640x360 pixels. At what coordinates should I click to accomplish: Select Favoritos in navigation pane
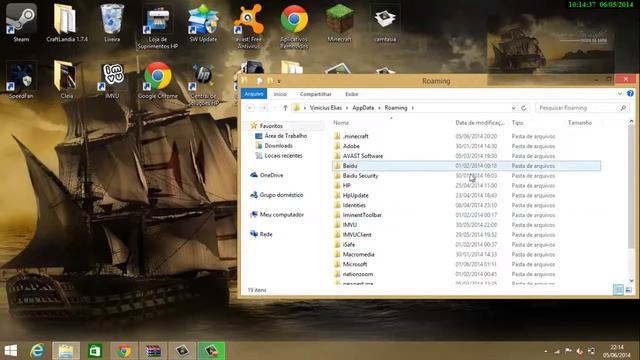(x=271, y=126)
